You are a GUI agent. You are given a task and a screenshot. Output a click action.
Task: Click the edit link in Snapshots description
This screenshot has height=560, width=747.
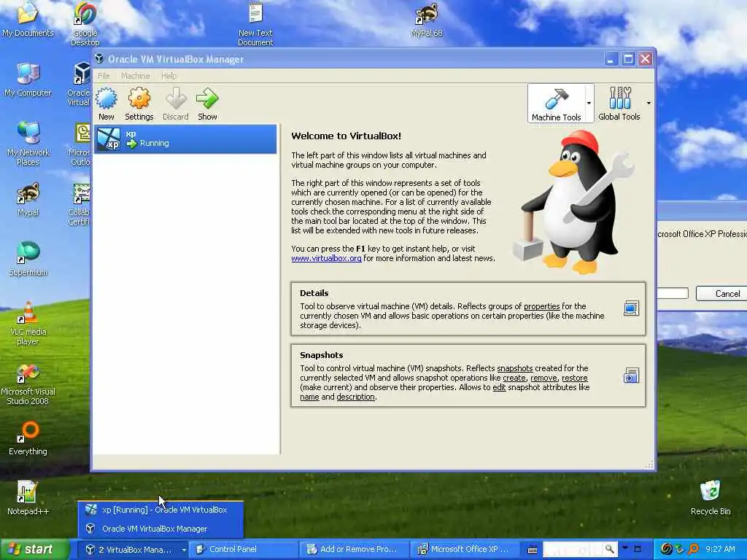(499, 387)
